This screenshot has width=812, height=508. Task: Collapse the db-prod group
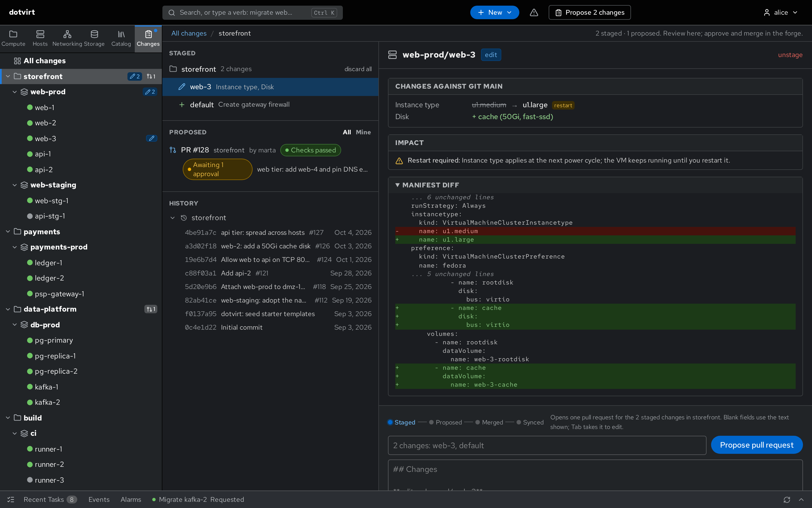pos(15,325)
